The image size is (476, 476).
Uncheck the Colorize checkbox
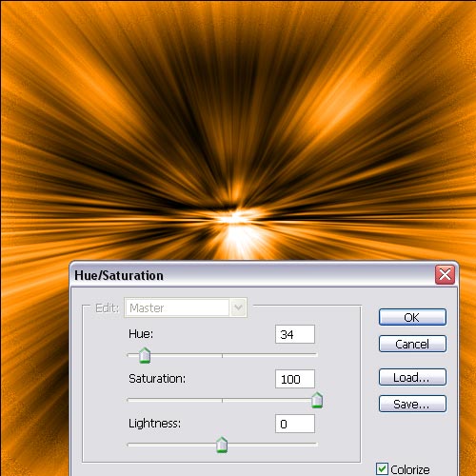point(382,468)
